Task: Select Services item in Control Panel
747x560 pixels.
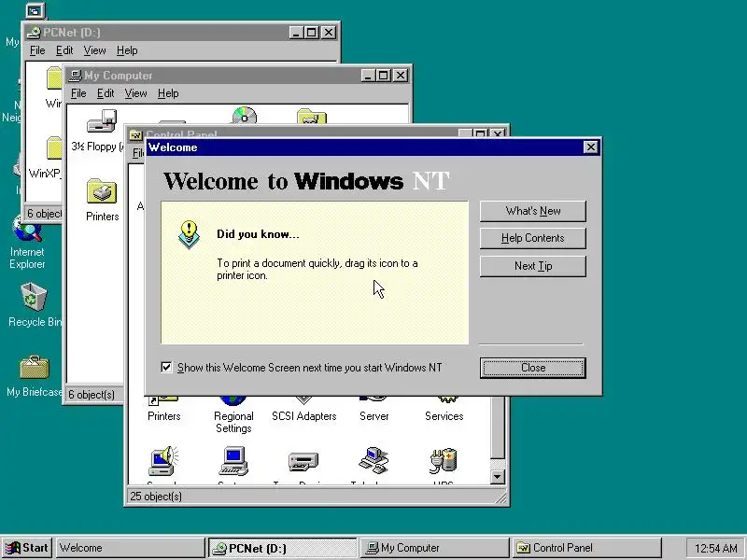Action: [444, 411]
